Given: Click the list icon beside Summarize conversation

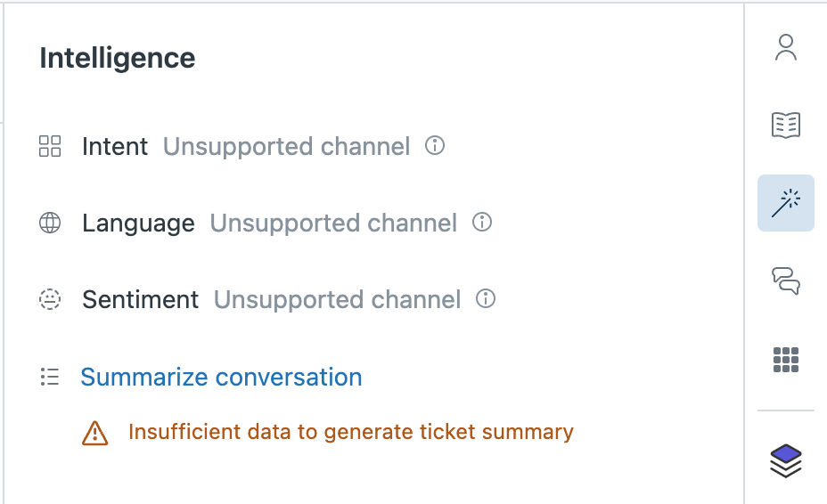Looking at the screenshot, I should pyautogui.click(x=50, y=378).
